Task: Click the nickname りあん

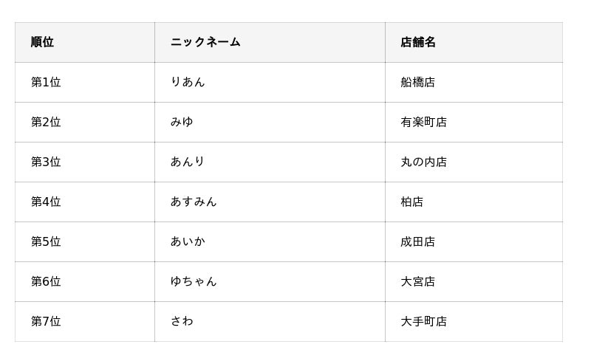Action: click(x=188, y=83)
